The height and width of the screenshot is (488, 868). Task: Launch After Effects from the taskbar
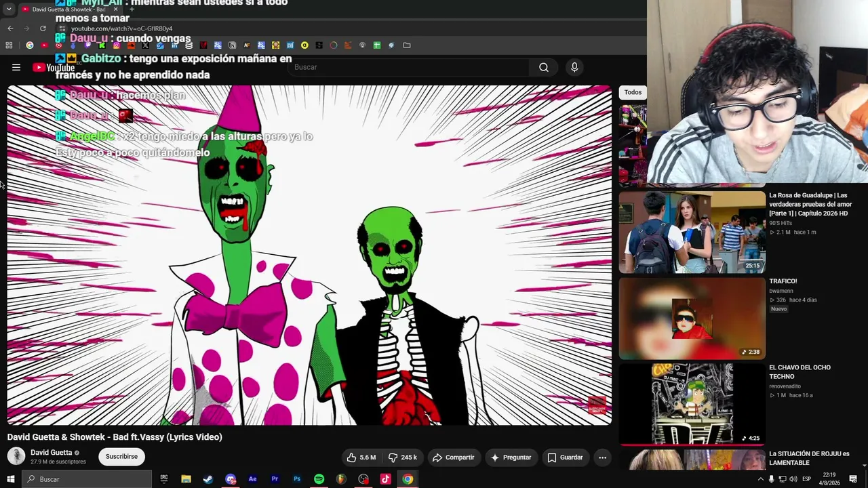pos(252,479)
